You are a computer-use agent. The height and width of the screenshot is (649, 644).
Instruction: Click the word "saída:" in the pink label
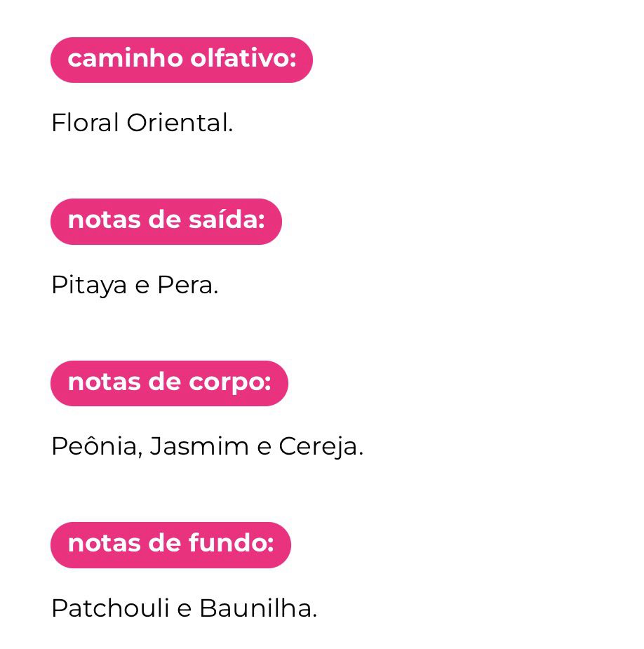click(226, 221)
